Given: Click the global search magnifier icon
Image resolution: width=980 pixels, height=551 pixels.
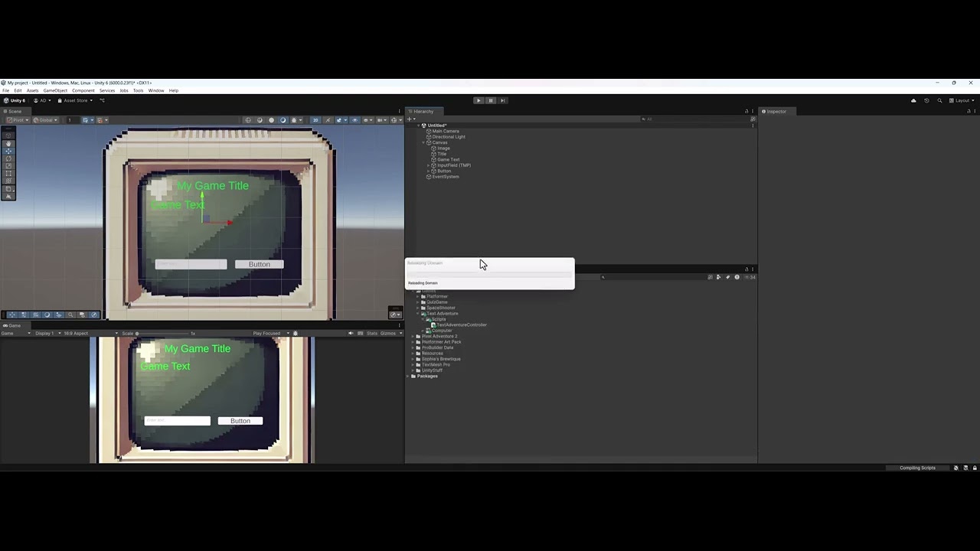Looking at the screenshot, I should pyautogui.click(x=939, y=100).
